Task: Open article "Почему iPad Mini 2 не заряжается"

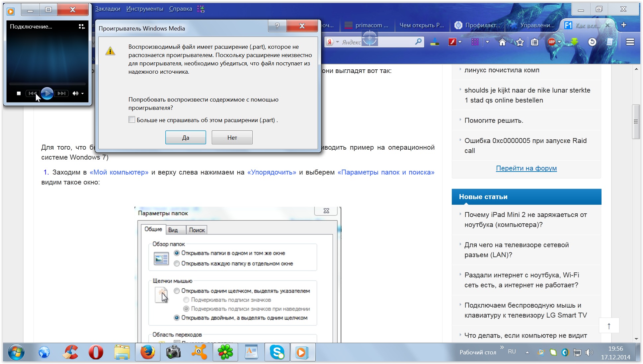Action: point(525,219)
